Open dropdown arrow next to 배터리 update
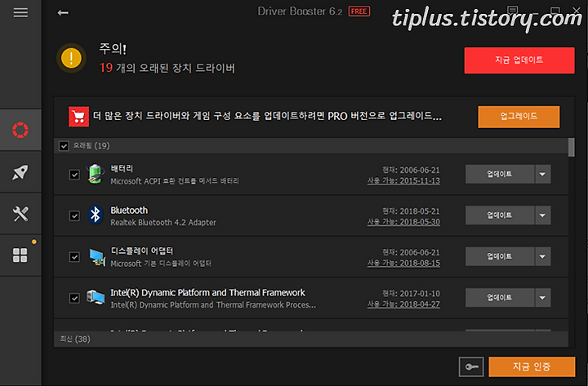The width and height of the screenshot is (588, 386). (x=542, y=174)
